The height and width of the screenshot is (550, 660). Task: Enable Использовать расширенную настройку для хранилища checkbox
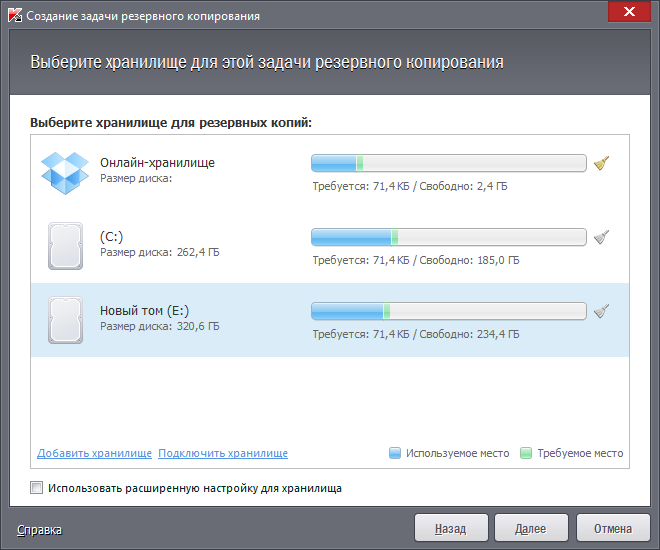37,489
